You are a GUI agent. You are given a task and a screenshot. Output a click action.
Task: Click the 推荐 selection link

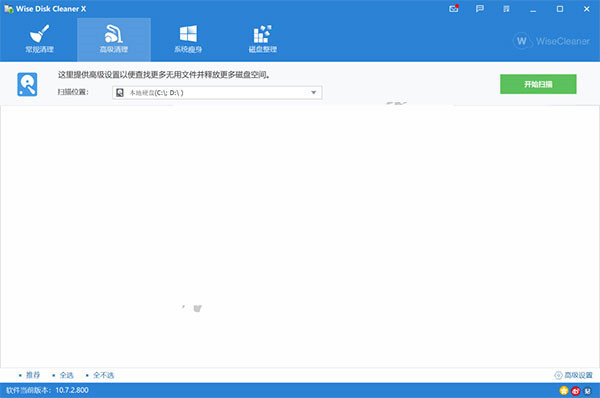(33, 375)
